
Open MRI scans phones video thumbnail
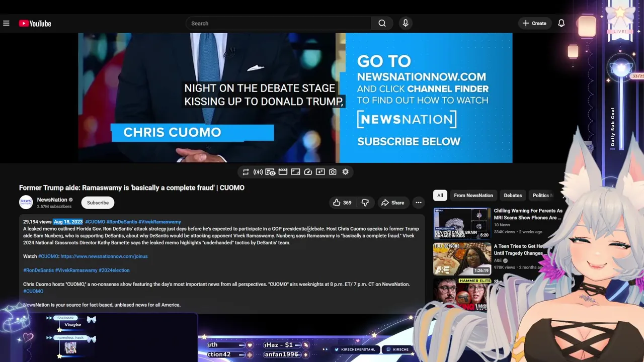(462, 224)
